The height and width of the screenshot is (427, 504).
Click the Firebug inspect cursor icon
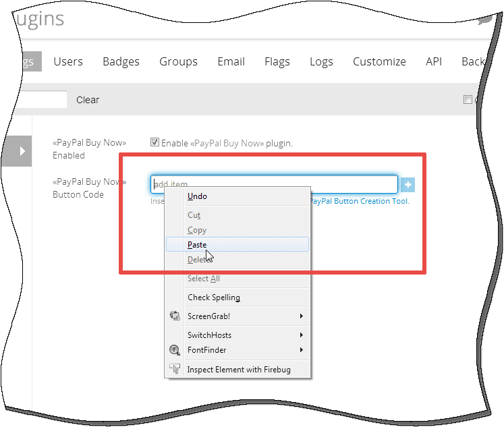175,369
